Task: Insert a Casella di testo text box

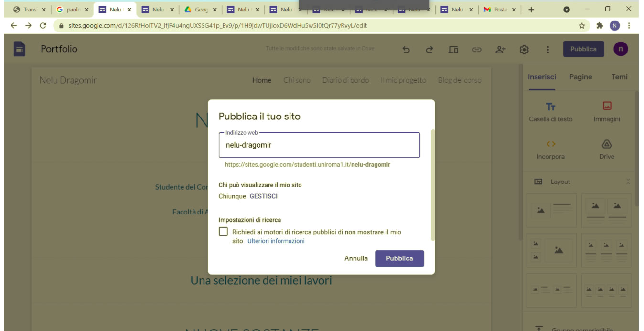Action: click(x=550, y=112)
